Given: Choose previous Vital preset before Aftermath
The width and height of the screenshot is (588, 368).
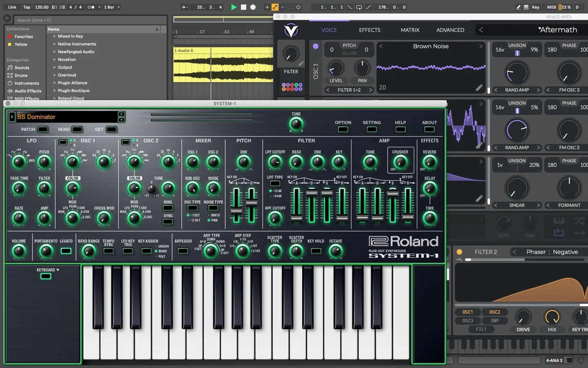Looking at the screenshot, I should tap(481, 30).
